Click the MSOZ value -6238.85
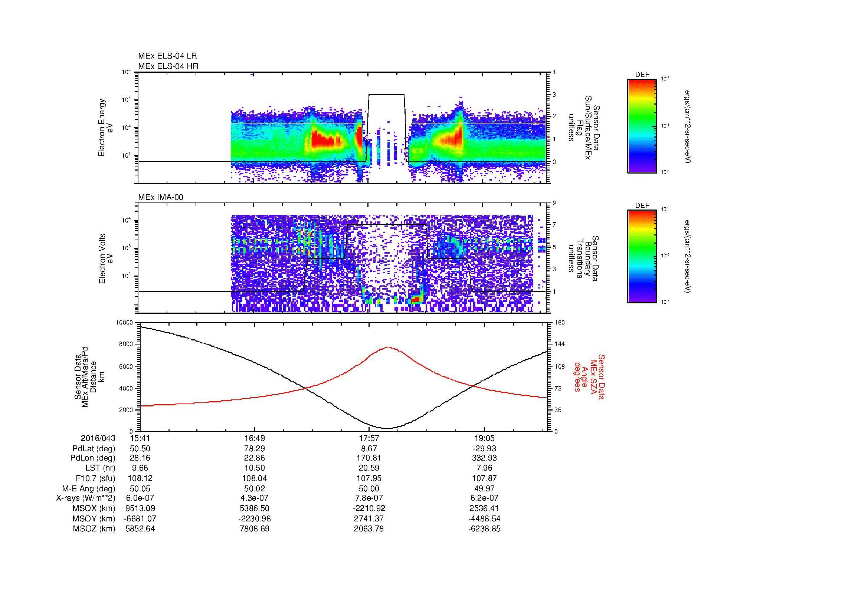 click(x=484, y=529)
